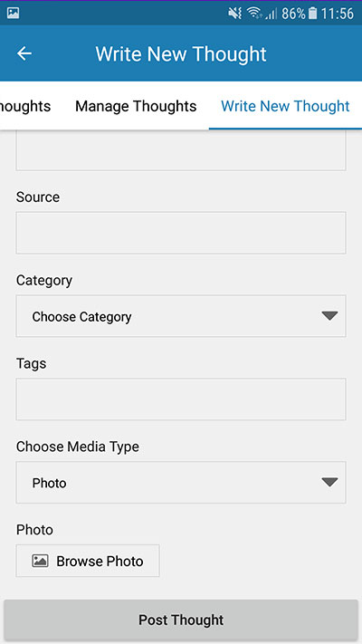Screen dimensions: 362x644
Task: Select the Write New Thought tab
Action: click(x=285, y=106)
